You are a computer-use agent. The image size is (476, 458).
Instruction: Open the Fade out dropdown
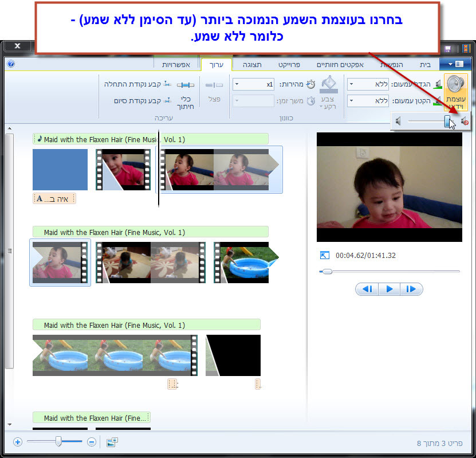coord(352,100)
